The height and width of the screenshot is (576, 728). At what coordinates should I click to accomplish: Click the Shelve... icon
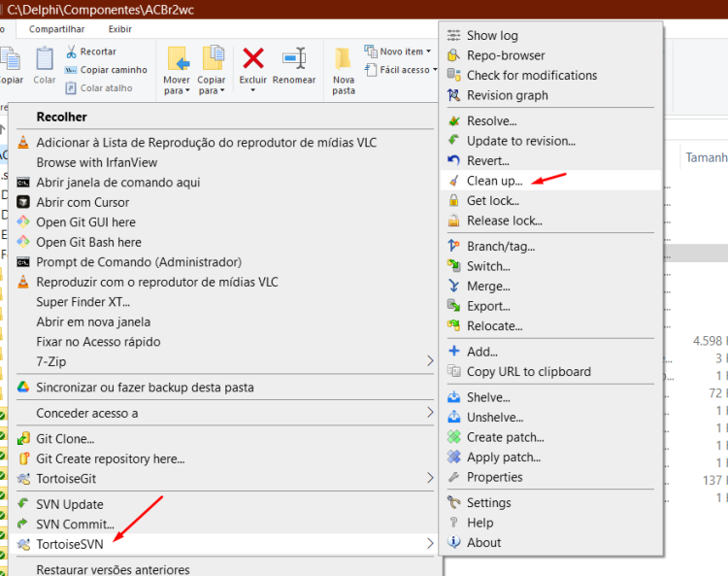click(x=453, y=397)
